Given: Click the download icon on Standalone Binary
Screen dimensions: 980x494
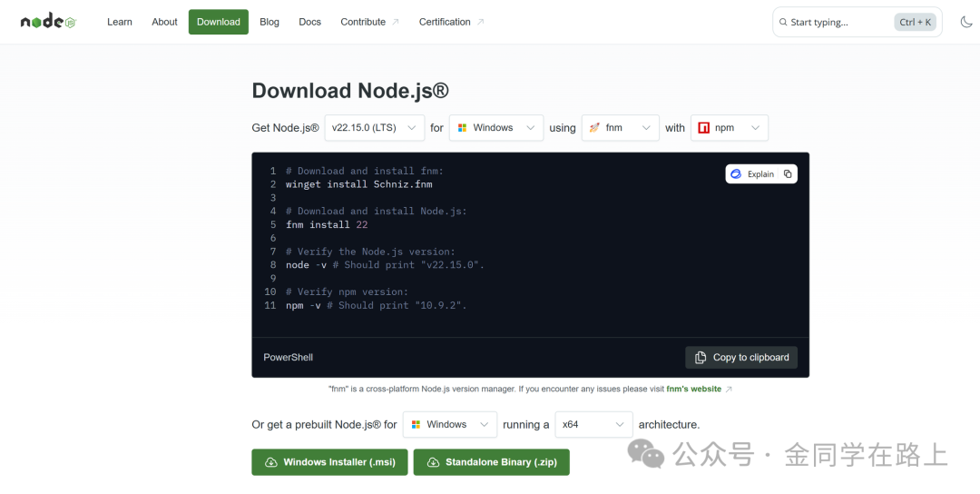Looking at the screenshot, I should [x=433, y=462].
